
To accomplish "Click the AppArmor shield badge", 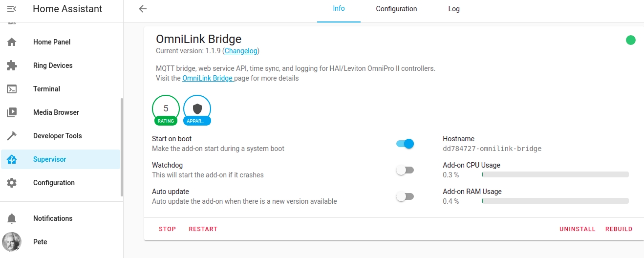I will (197, 109).
